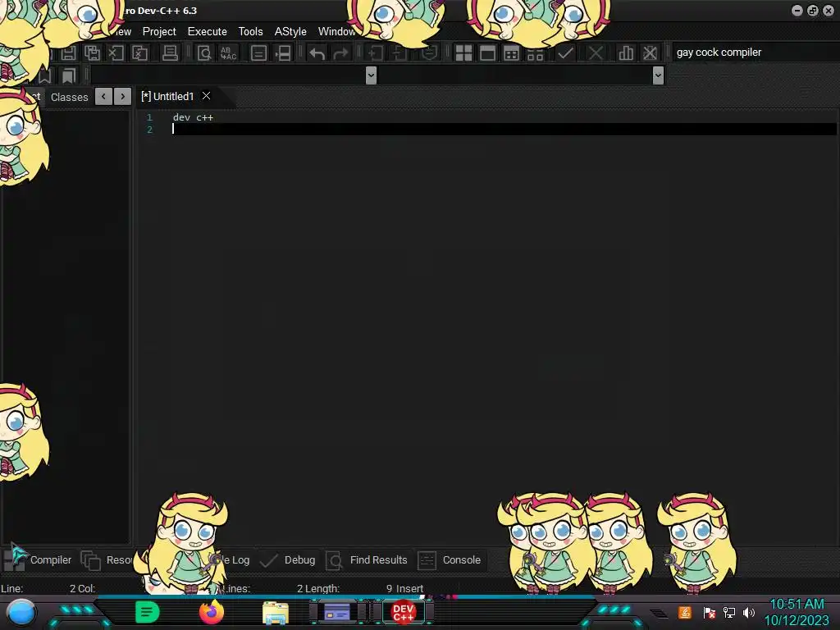Expand the class browser dropdown

[371, 75]
